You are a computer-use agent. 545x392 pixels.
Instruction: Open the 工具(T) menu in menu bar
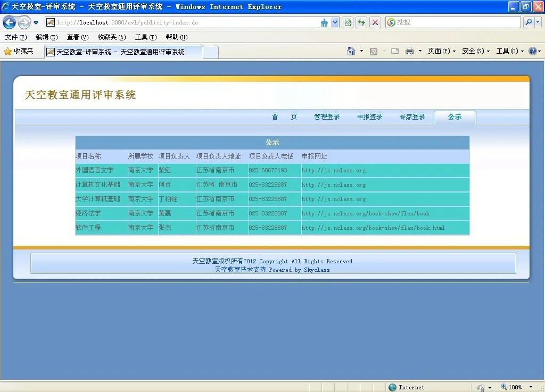pos(146,37)
